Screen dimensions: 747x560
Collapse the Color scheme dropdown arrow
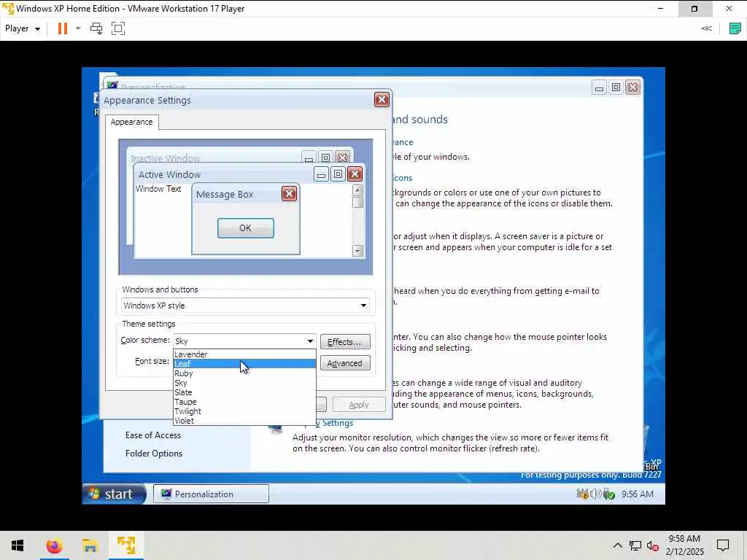310,341
